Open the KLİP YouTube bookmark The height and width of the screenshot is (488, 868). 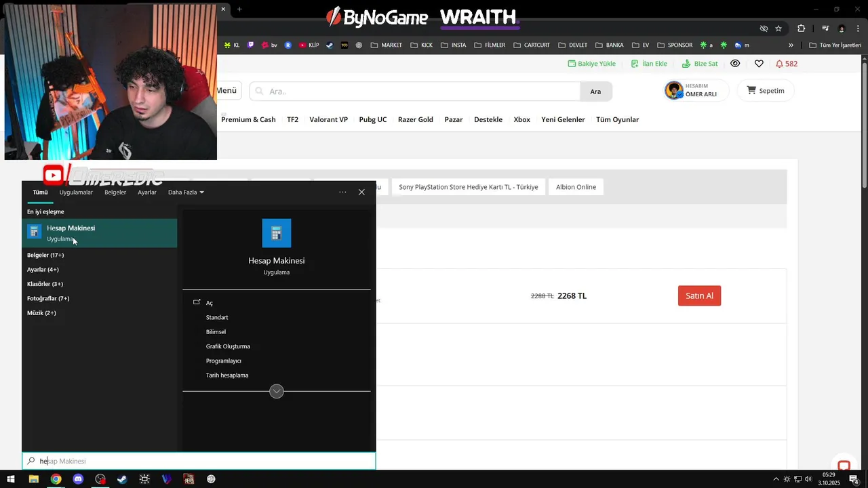(309, 45)
